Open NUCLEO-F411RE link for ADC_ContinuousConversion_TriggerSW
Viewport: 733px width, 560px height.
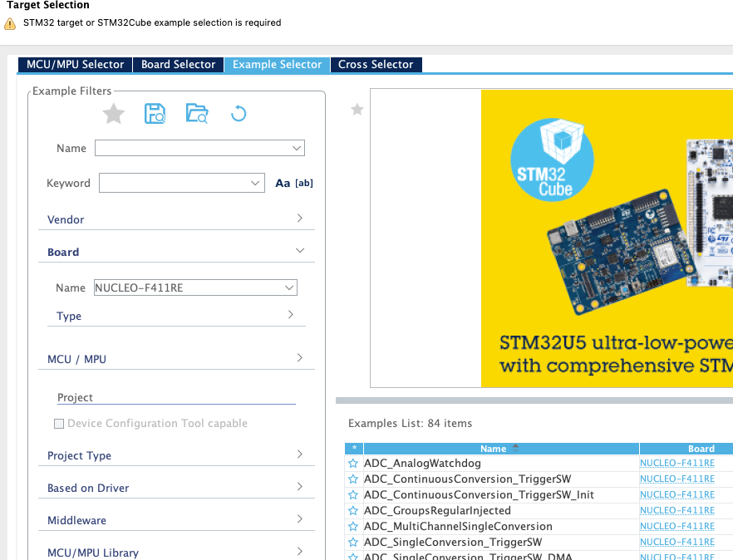click(676, 479)
